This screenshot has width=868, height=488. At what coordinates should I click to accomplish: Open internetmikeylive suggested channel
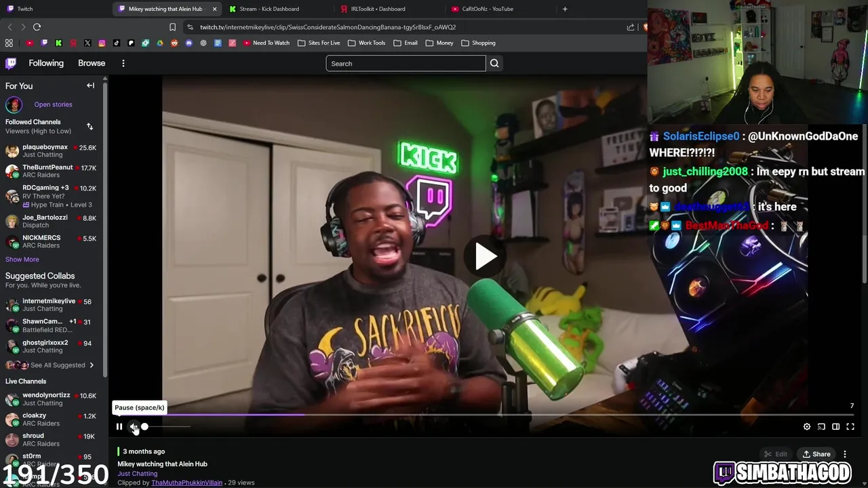point(51,304)
